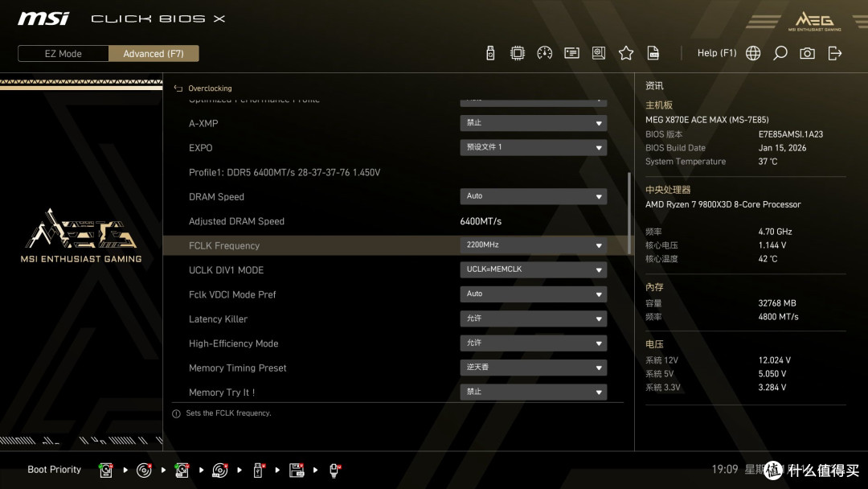Image resolution: width=868 pixels, height=489 pixels.
Task: Select USB key boot priority icon
Action: tap(258, 471)
